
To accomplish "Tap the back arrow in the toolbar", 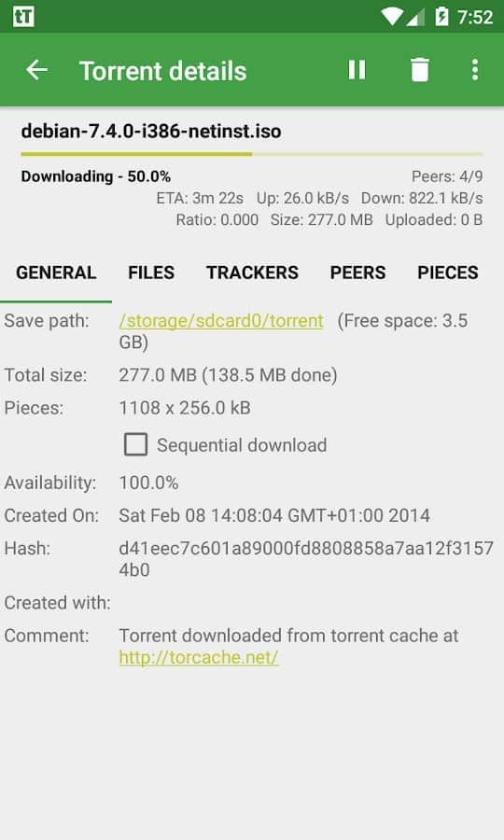I will point(36,70).
